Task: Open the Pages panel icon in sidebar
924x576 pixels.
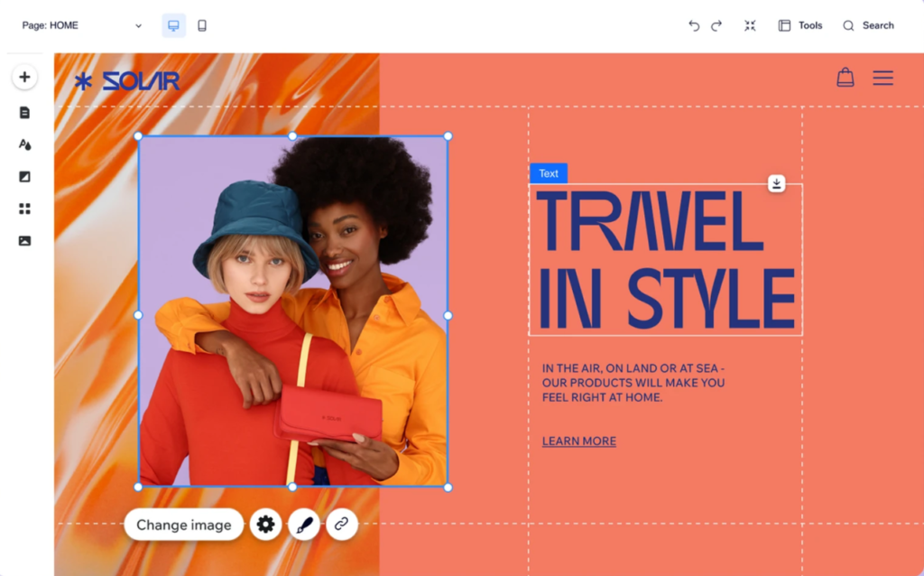Action: point(24,113)
